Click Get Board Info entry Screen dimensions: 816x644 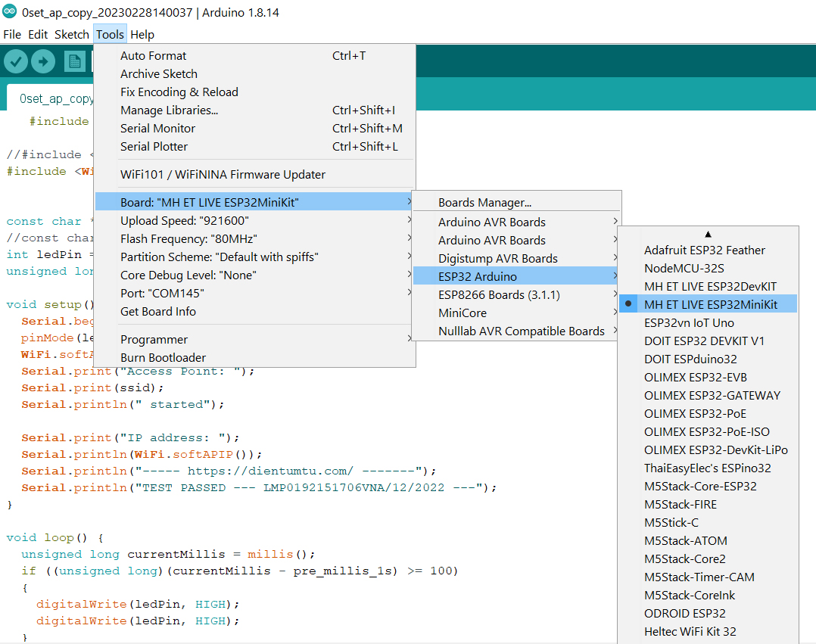point(255,312)
